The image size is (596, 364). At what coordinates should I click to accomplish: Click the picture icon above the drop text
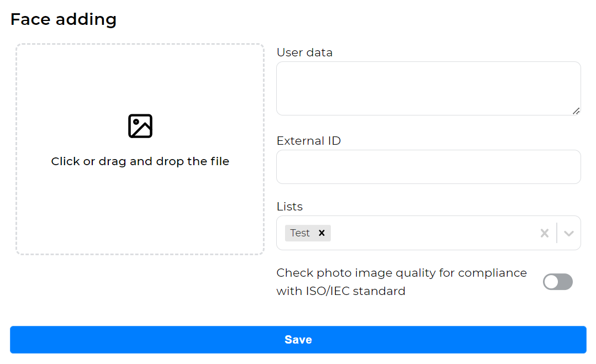140,125
